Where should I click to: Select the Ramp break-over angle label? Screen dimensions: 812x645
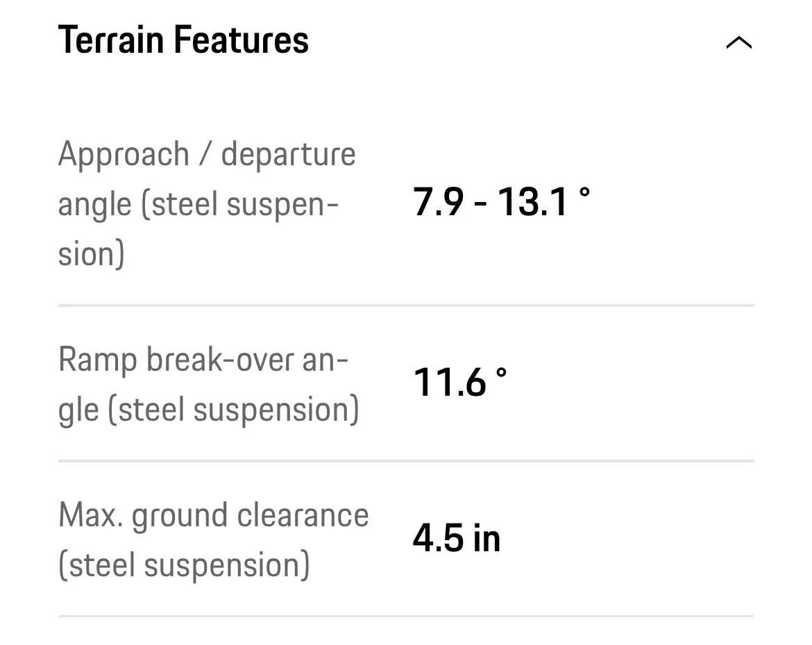pos(208,384)
